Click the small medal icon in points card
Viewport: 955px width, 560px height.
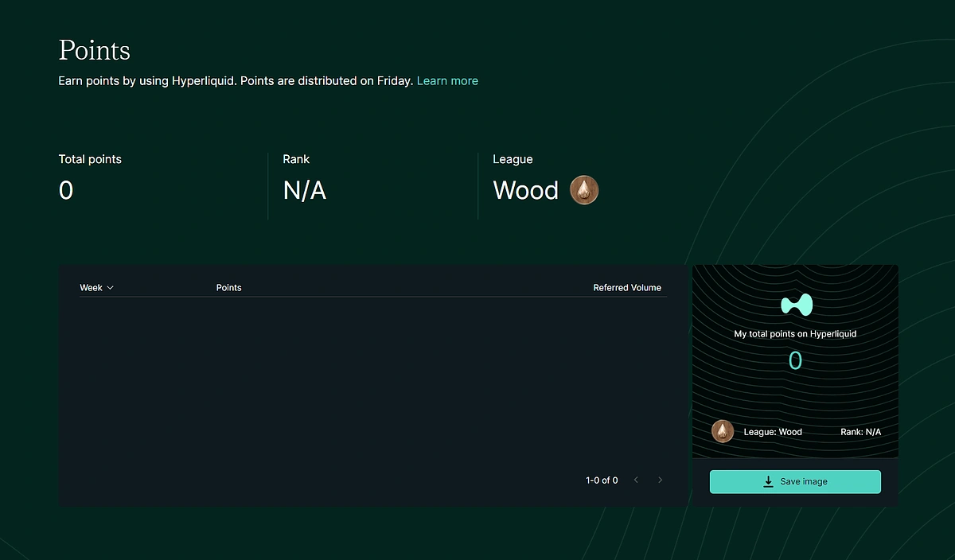(723, 431)
